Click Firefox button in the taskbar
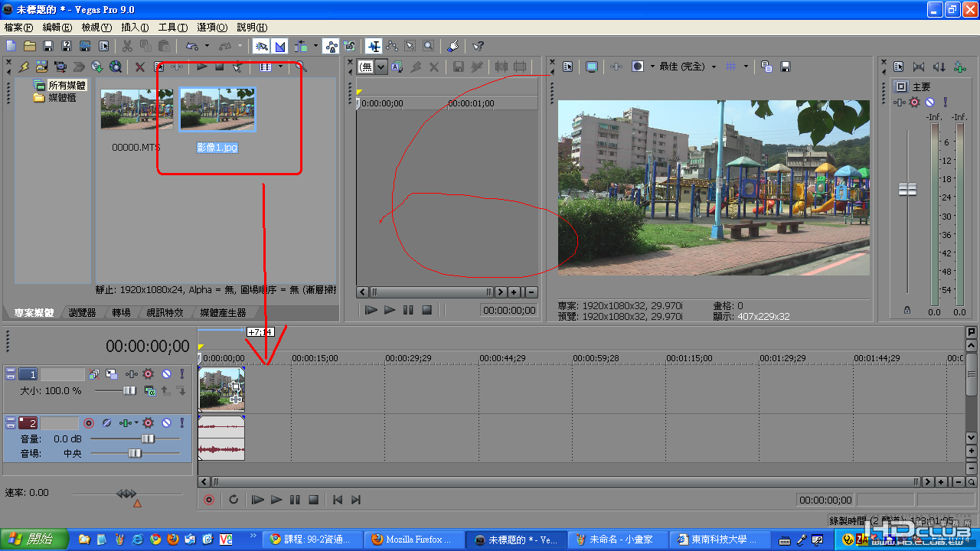This screenshot has height=551, width=980. (413, 540)
